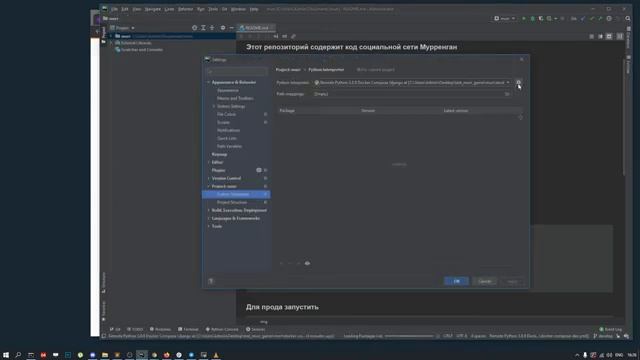Select Path Variables settings item

pos(229,146)
